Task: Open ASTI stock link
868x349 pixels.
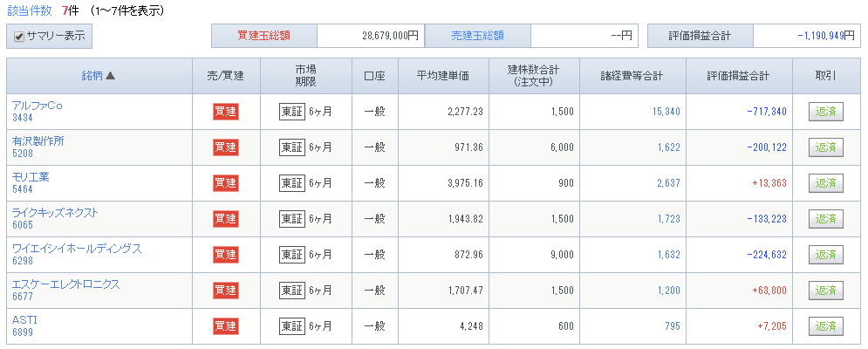Action: click(25, 320)
